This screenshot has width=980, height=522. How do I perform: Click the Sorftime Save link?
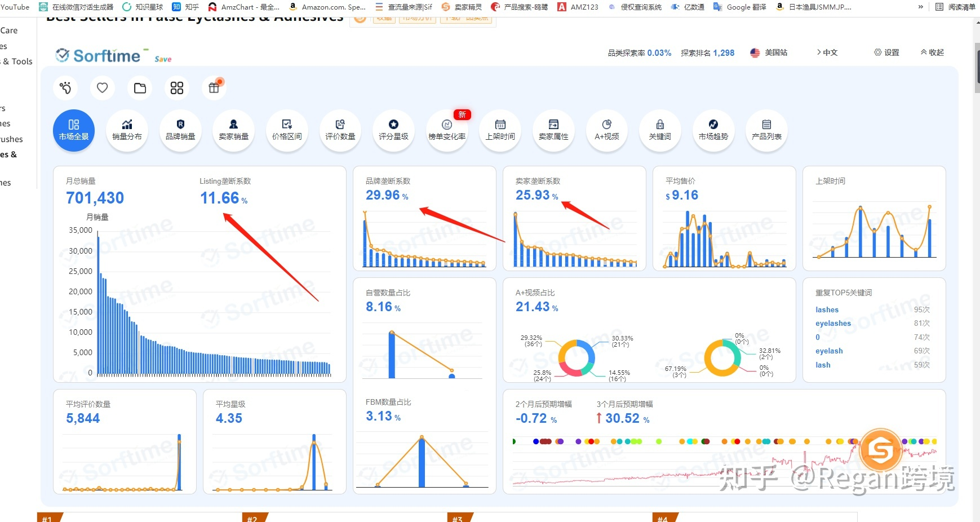pos(163,59)
